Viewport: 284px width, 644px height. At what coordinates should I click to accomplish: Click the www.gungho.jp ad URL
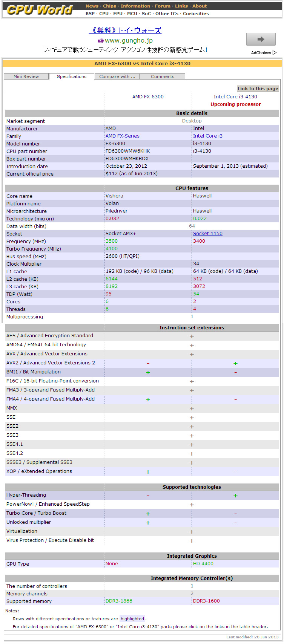pyautogui.click(x=129, y=40)
